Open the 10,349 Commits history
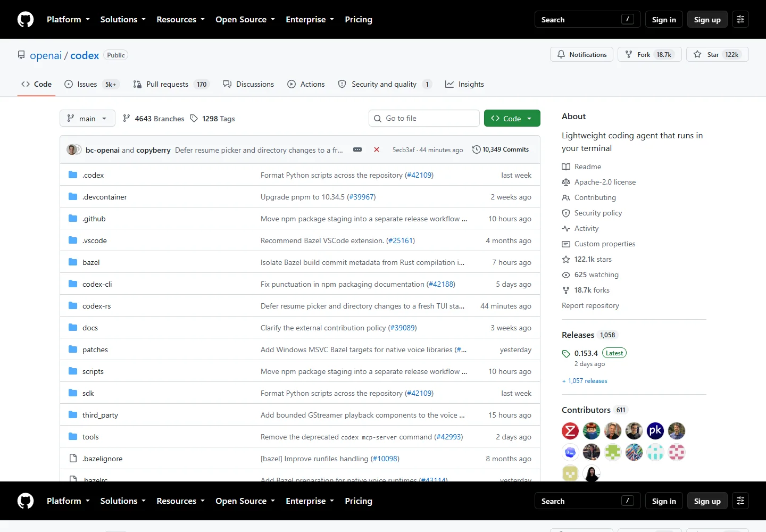Viewport: 766px width, 532px height. 501,150
